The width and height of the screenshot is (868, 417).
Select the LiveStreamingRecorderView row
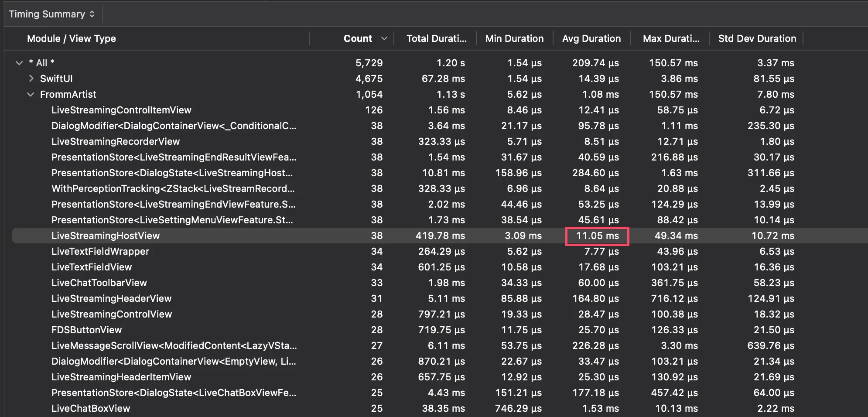440,141
